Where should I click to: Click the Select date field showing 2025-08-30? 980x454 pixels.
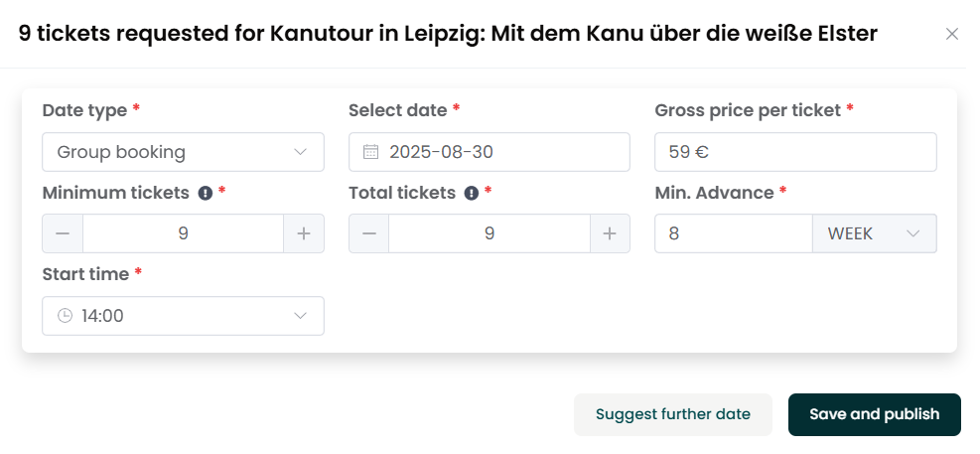click(490, 152)
